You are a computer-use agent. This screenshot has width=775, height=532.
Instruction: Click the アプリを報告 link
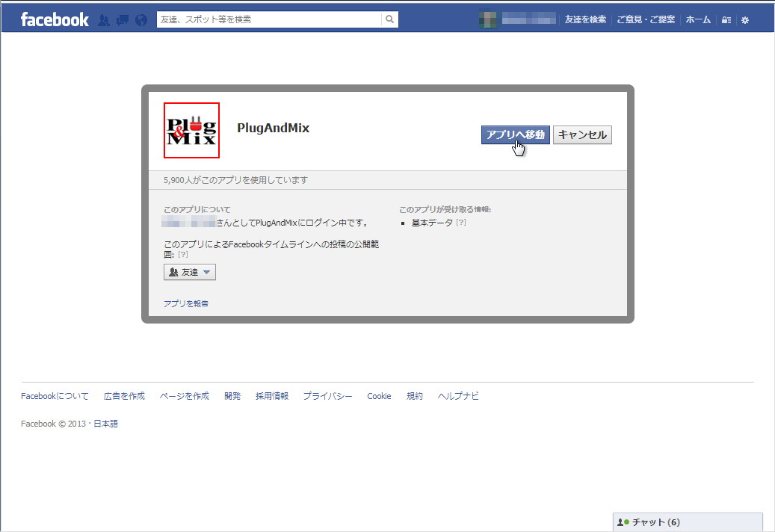coord(185,303)
